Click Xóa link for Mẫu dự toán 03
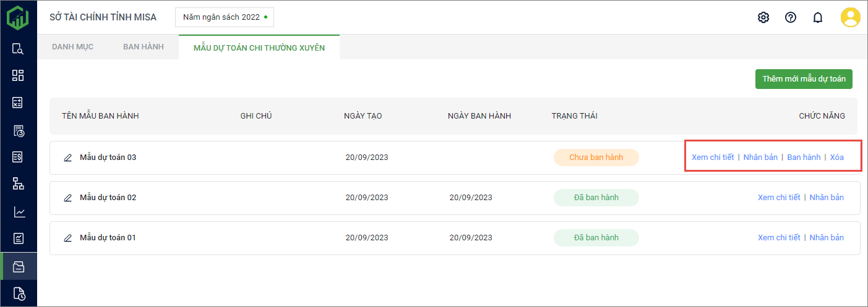 836,158
